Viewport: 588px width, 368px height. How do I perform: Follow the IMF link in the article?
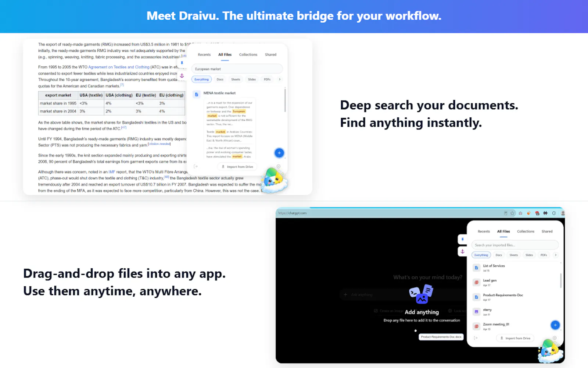pyautogui.click(x=112, y=172)
